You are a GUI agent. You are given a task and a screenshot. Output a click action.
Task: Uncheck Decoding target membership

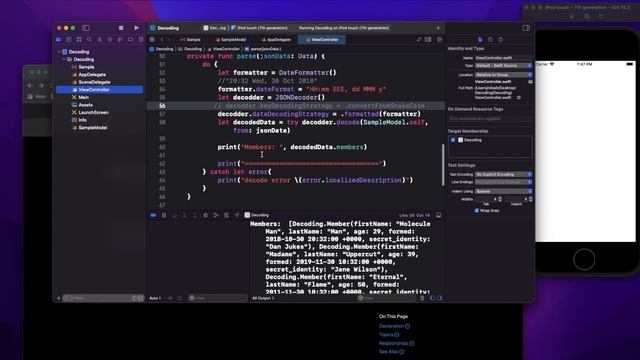[x=453, y=140]
